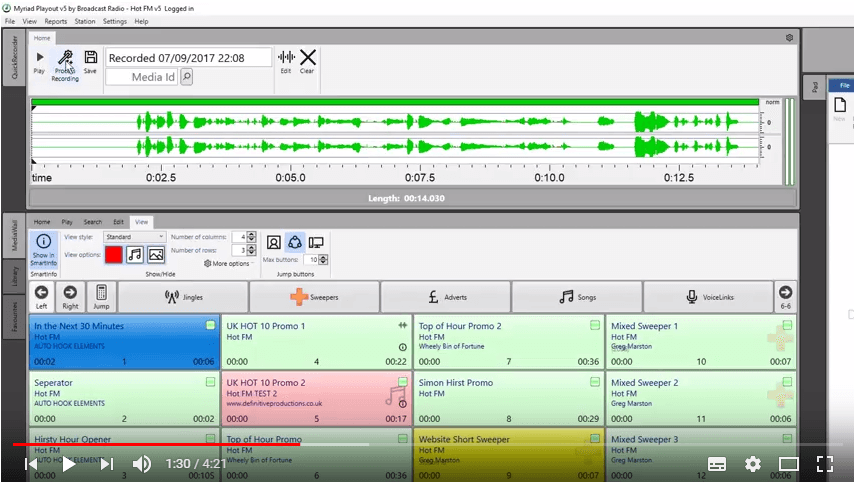Viewport: 854px width, 482px height.
Task: Open Edit waveform tool in QuickRecorder
Action: tap(286, 59)
